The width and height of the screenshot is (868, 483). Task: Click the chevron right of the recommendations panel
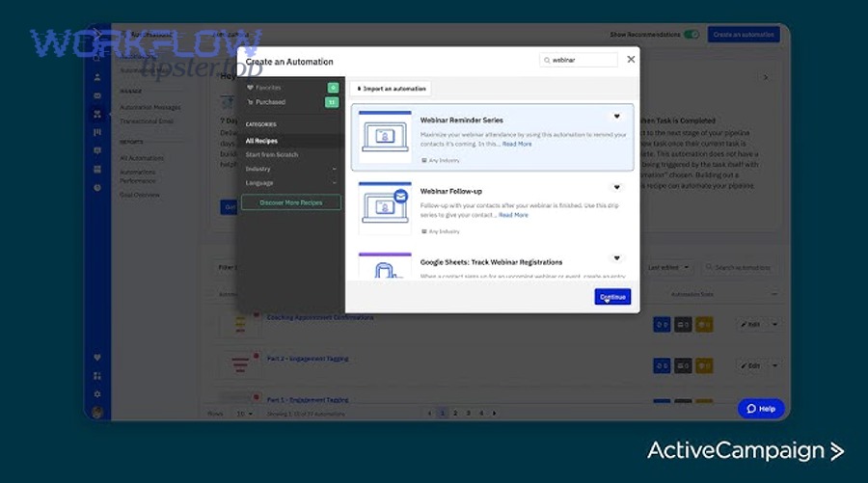tap(766, 77)
